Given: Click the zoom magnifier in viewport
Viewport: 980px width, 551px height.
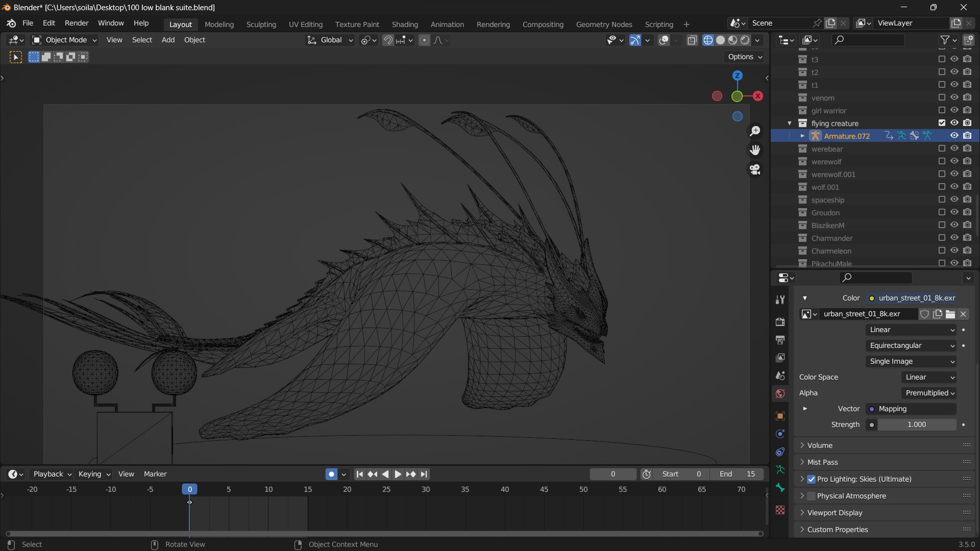Looking at the screenshot, I should 755,131.
